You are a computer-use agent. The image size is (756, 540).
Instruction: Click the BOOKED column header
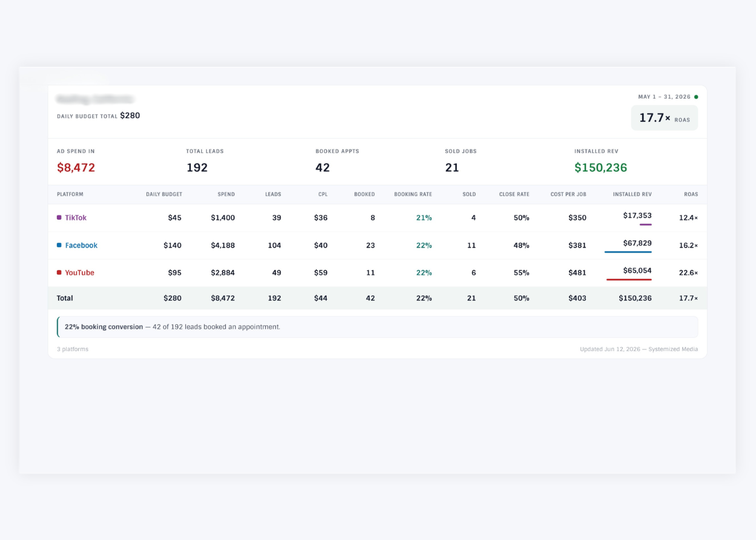tap(365, 194)
